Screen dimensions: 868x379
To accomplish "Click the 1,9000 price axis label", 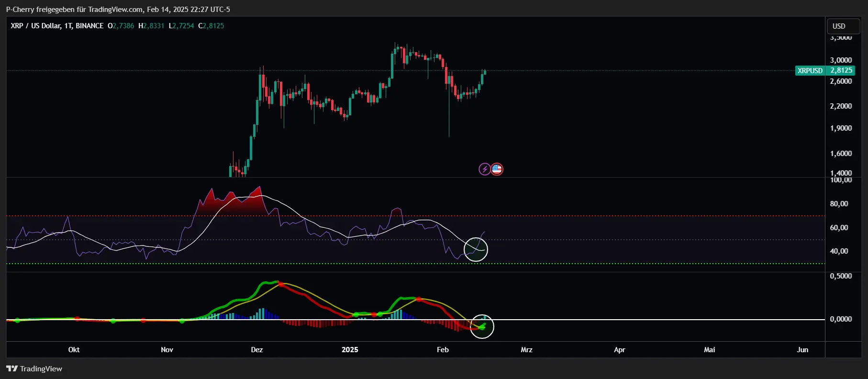I will click(841, 128).
